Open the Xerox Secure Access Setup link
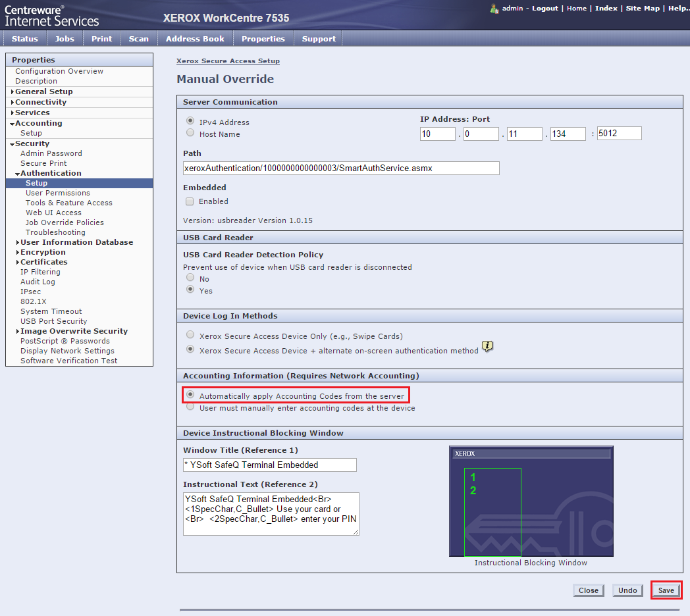The height and width of the screenshot is (616, 690). coord(228,61)
